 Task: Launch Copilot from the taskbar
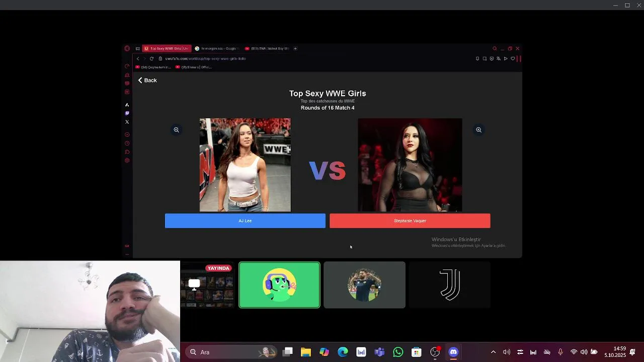pyautogui.click(x=325, y=352)
